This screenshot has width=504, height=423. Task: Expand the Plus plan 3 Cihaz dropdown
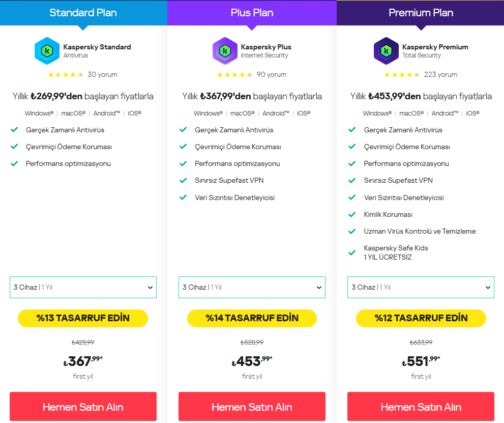pos(252,287)
